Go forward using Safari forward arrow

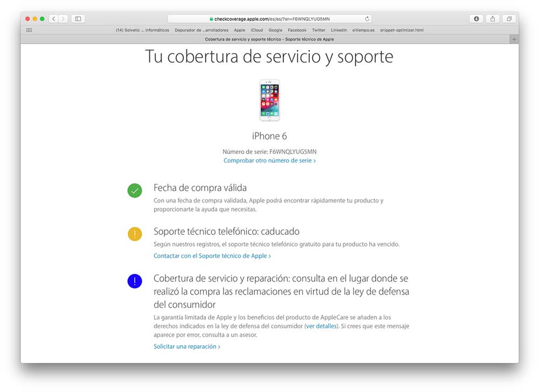[63, 19]
